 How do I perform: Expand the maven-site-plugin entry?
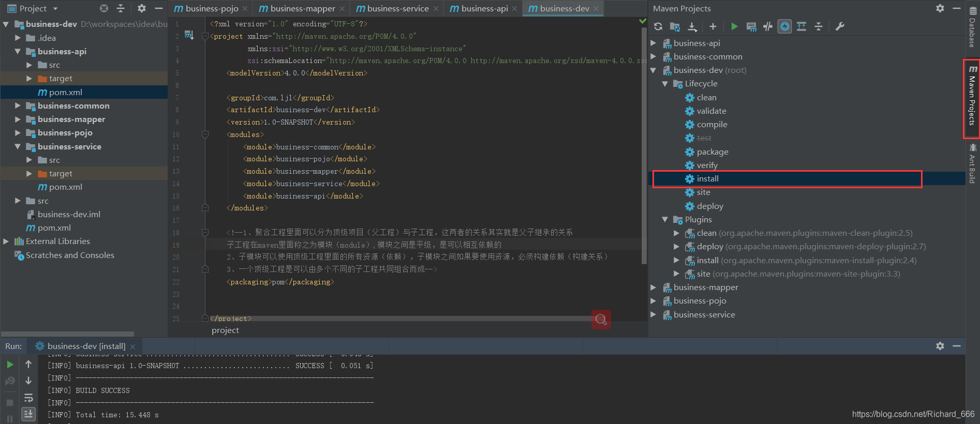point(676,274)
